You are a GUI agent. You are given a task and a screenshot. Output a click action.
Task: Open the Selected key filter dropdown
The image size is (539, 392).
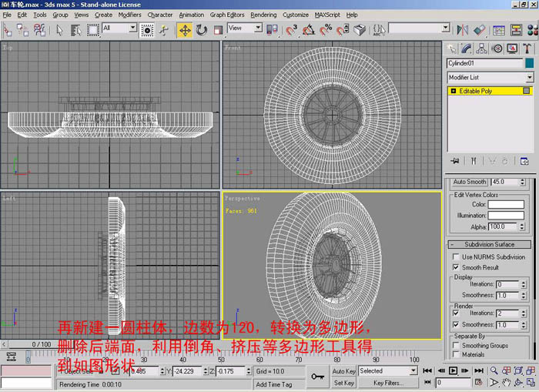(388, 370)
